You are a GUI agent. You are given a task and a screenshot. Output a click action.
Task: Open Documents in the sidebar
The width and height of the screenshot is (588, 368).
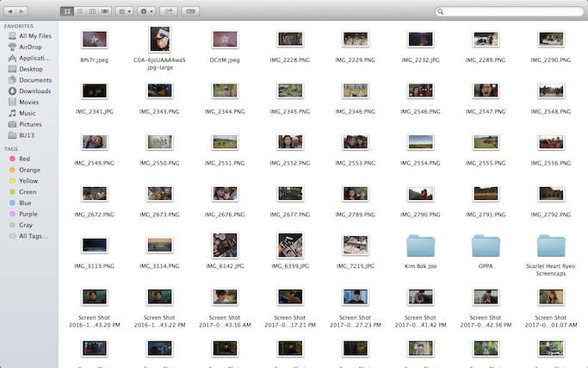[30, 80]
